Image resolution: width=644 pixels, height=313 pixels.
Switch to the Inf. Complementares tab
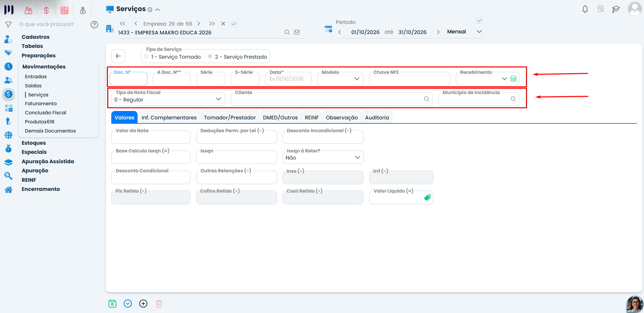click(169, 117)
